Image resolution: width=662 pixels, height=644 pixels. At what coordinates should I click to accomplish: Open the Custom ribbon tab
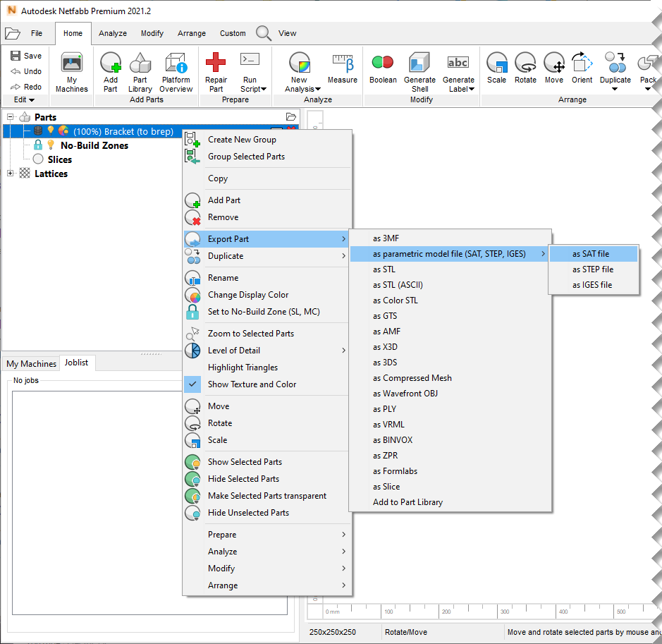(x=233, y=33)
